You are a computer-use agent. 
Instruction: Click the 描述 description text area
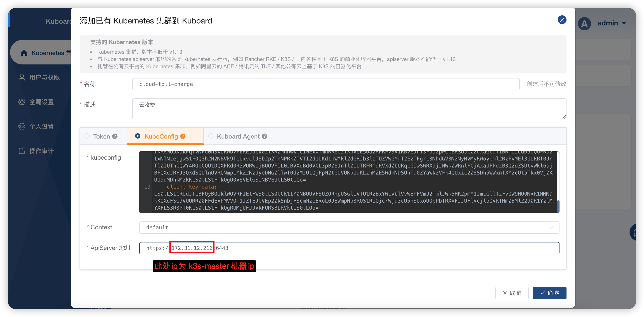349,109
